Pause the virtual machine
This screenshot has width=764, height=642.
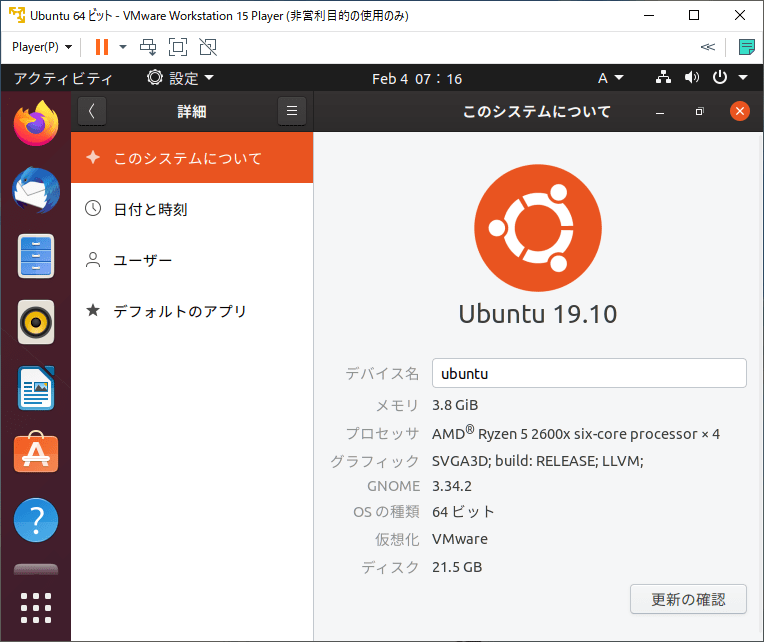[x=102, y=47]
